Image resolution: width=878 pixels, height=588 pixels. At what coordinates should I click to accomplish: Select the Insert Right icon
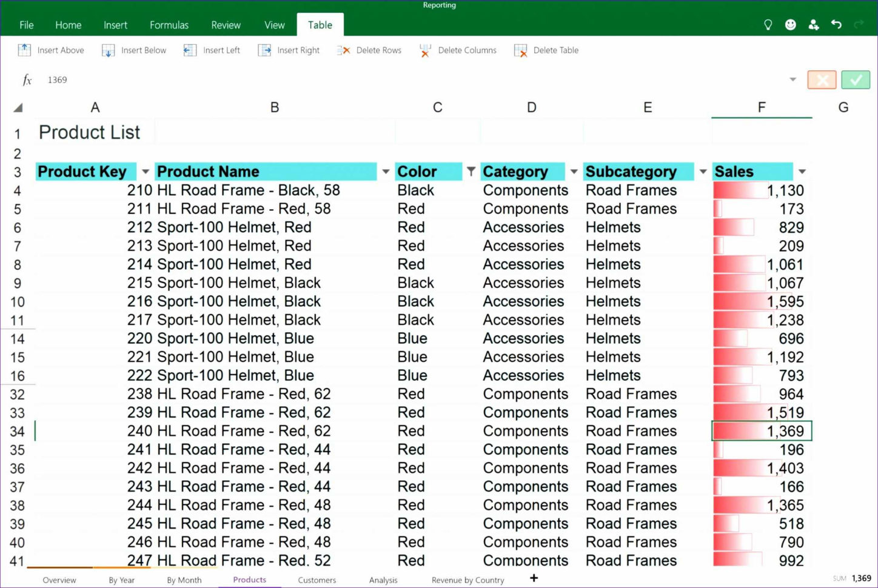(x=264, y=50)
